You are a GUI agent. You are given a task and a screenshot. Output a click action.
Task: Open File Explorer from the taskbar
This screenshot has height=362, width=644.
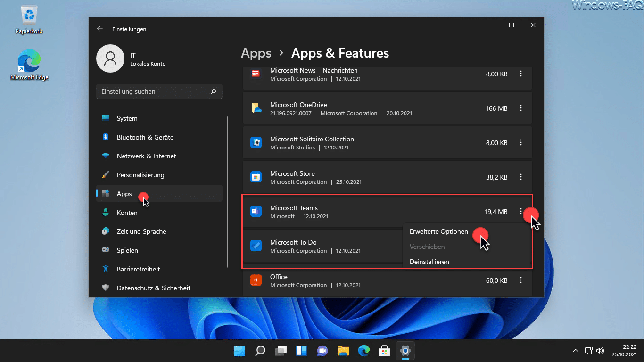pos(343,351)
